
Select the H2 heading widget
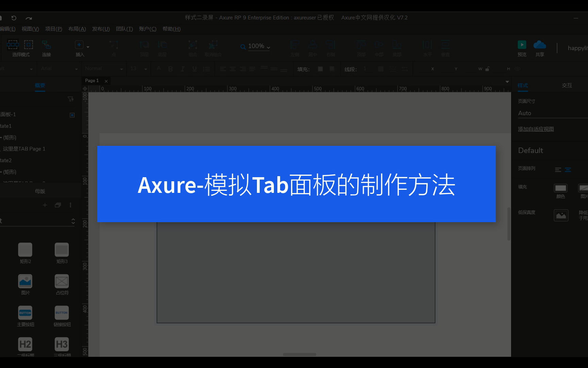coord(25,344)
